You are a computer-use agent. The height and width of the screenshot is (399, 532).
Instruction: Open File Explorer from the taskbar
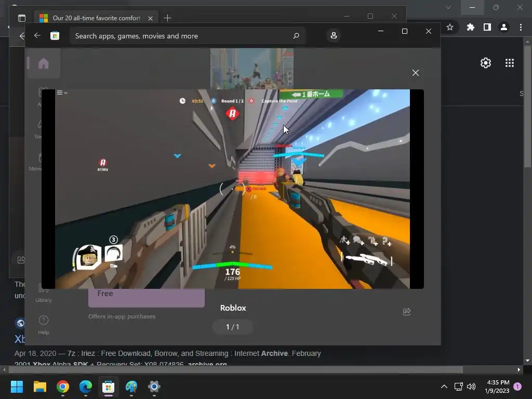coord(39,387)
